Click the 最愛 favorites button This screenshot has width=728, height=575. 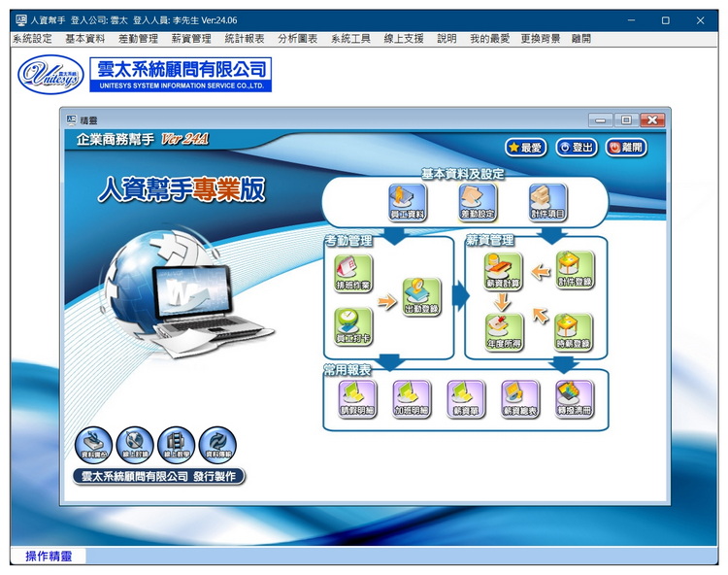click(526, 148)
